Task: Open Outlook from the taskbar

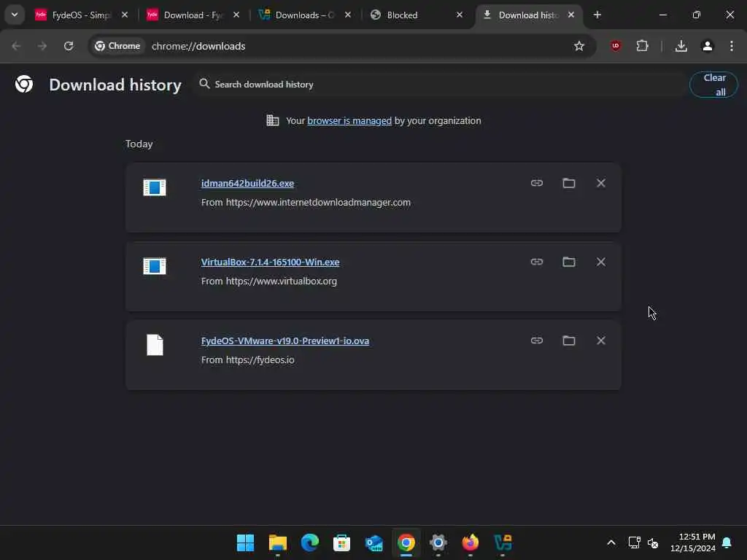Action: [374, 542]
